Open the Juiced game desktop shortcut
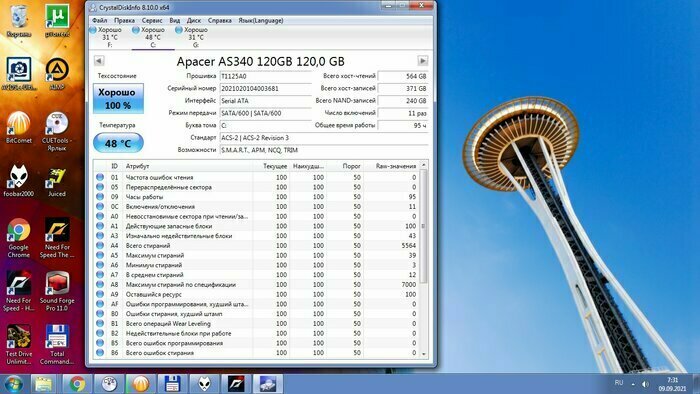The height and width of the screenshot is (394, 700). [x=57, y=181]
